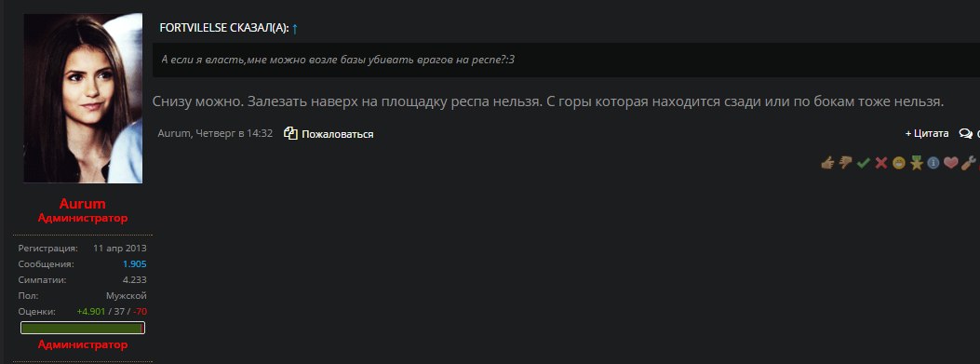The image size is (980, 364).
Task: Give the wrench rating icon
Action: [x=969, y=163]
